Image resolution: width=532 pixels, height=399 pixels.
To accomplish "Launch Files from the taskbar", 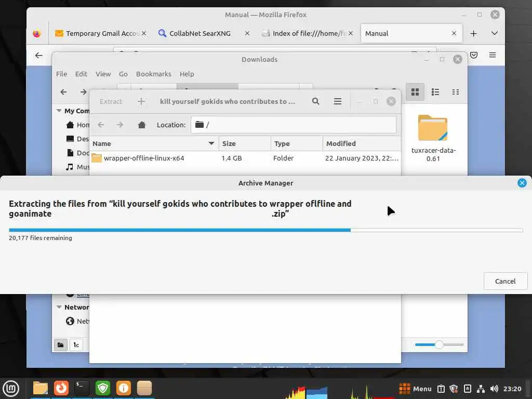I will (x=41, y=388).
